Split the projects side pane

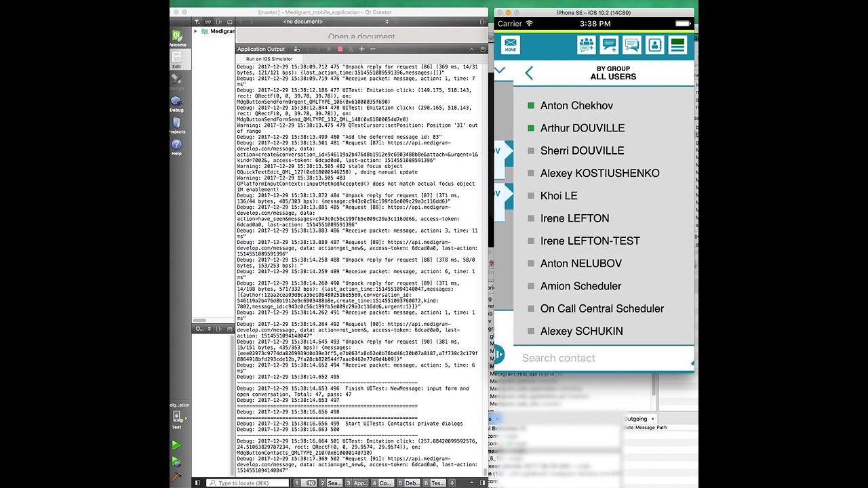pos(218,22)
